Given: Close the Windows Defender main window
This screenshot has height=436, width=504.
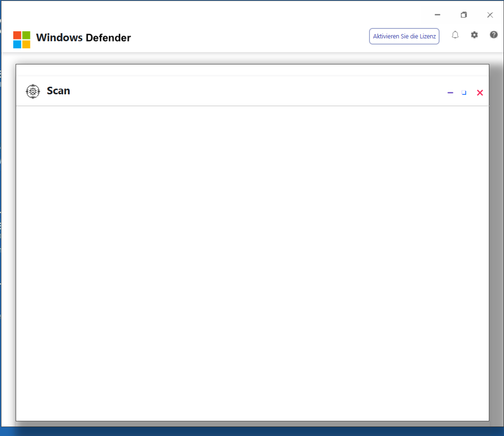Looking at the screenshot, I should (x=490, y=15).
